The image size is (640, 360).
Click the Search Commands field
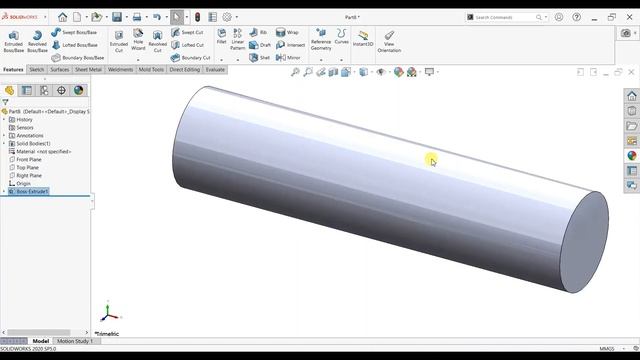(504, 17)
